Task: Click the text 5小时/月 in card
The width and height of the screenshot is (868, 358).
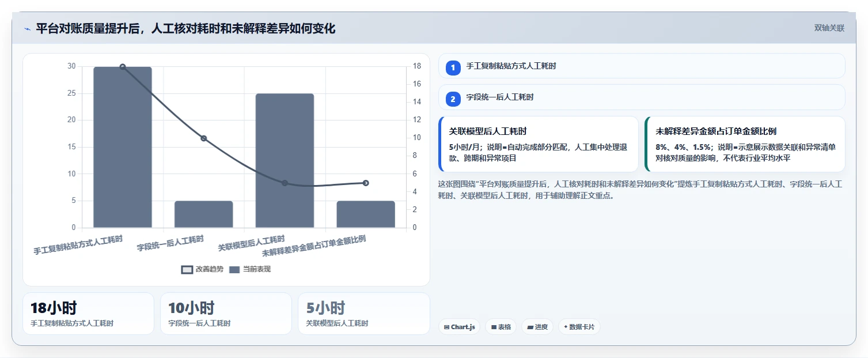Action: [x=464, y=147]
